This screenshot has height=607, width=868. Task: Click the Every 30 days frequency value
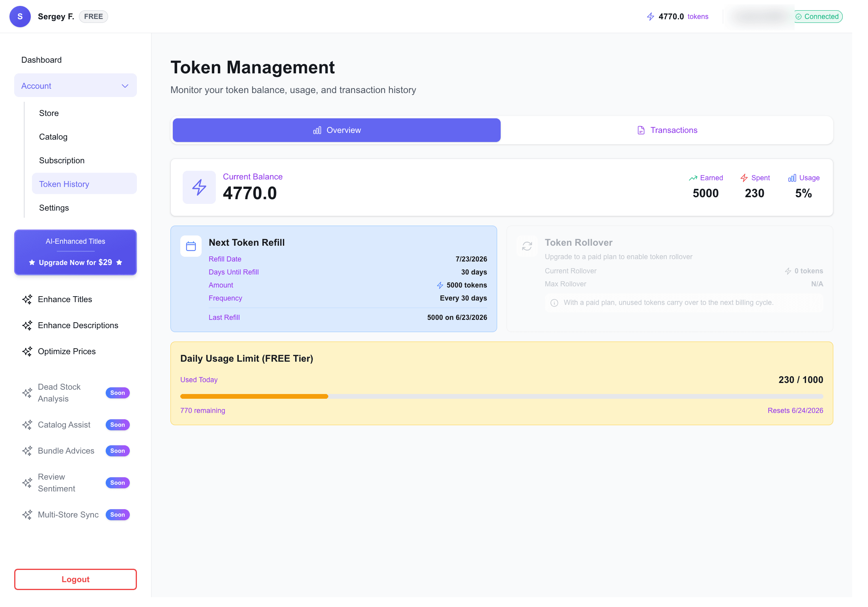coord(463,298)
